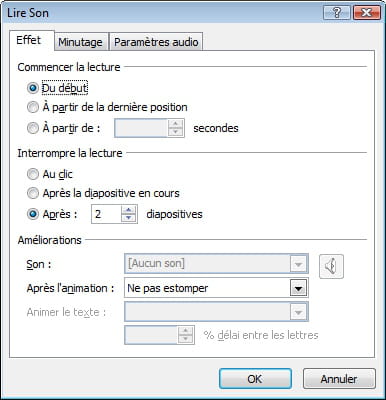Increase the Après diapositives count
This screenshot has width=386, height=400.
(x=129, y=210)
